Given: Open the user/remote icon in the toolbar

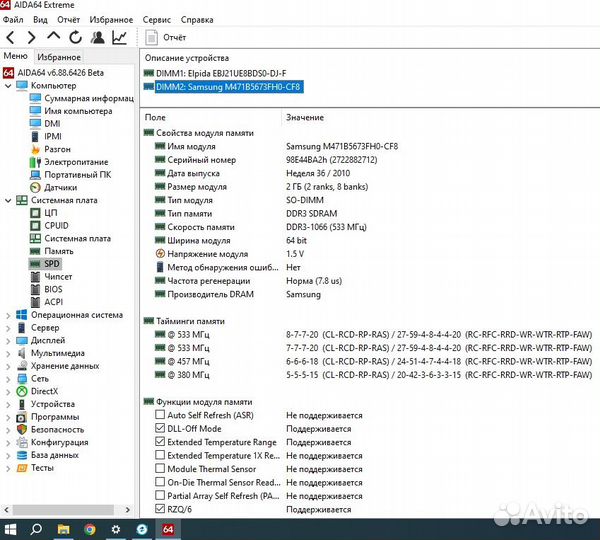Looking at the screenshot, I should (x=97, y=38).
